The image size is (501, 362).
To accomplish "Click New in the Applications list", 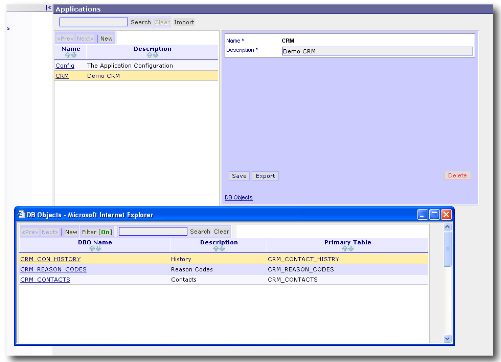I will (x=106, y=39).
